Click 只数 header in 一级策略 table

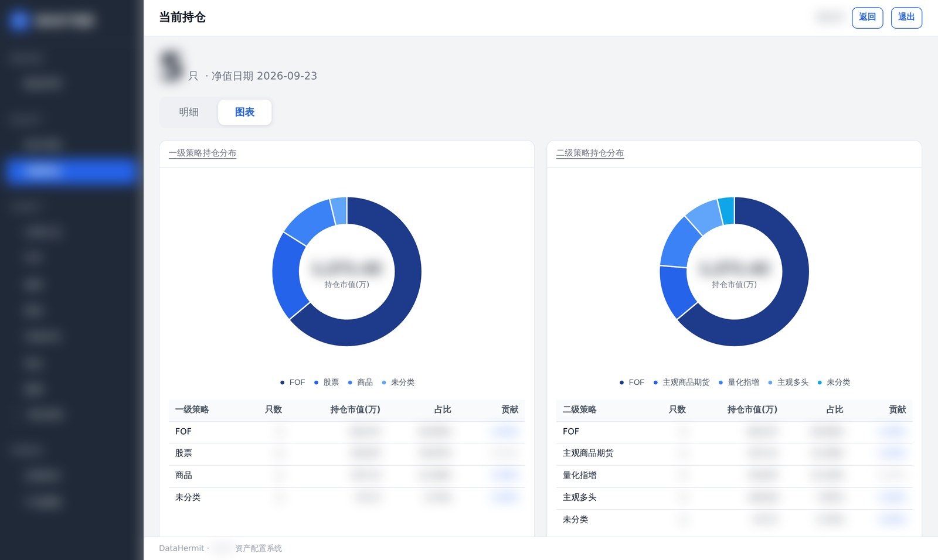click(x=274, y=409)
